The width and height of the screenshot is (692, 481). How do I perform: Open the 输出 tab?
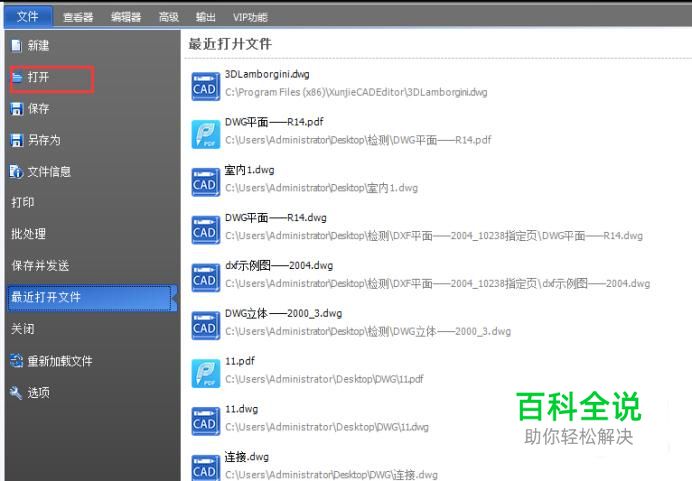click(x=206, y=17)
